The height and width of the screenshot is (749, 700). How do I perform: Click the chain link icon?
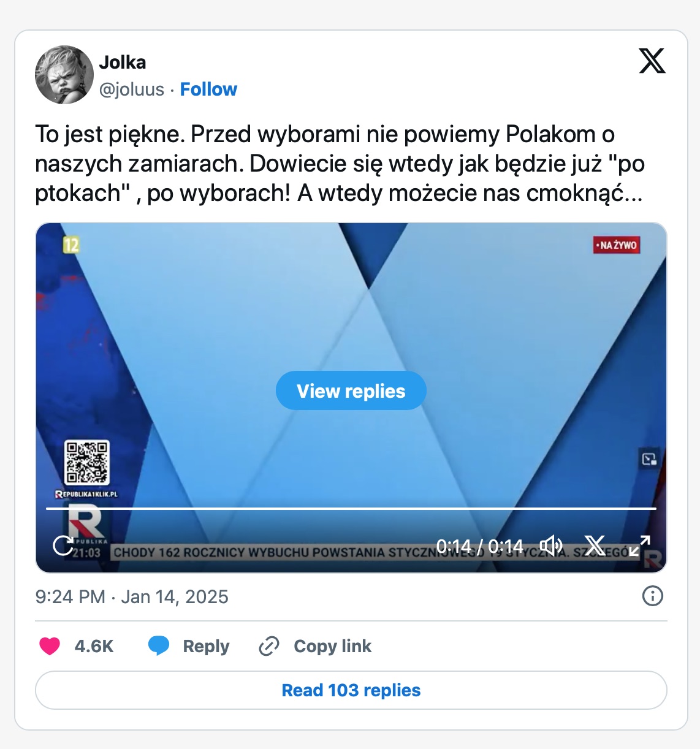pos(269,646)
